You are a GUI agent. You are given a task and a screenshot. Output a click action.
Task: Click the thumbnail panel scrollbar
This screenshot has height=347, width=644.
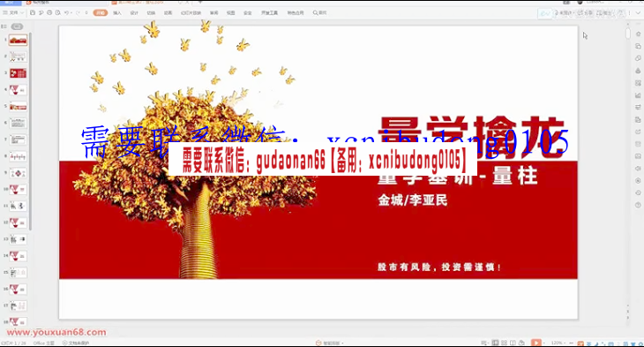click(30, 131)
